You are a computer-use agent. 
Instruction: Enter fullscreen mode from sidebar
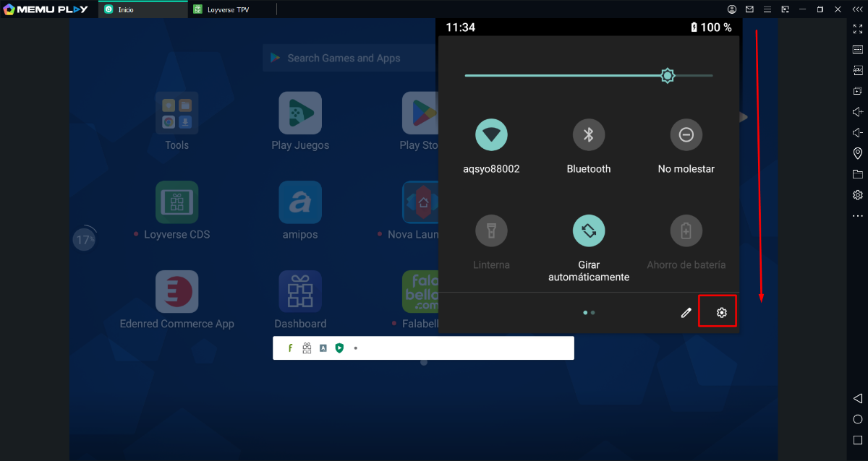tap(858, 29)
